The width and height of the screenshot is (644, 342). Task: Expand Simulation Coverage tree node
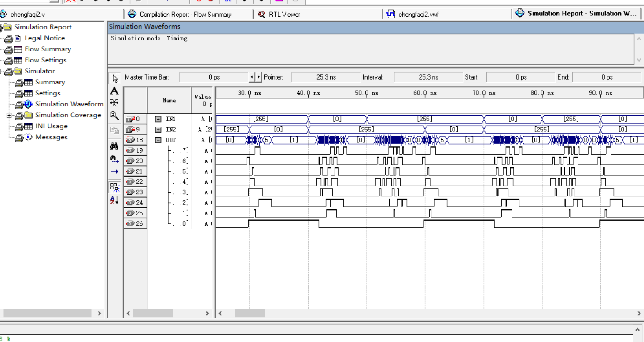9,116
